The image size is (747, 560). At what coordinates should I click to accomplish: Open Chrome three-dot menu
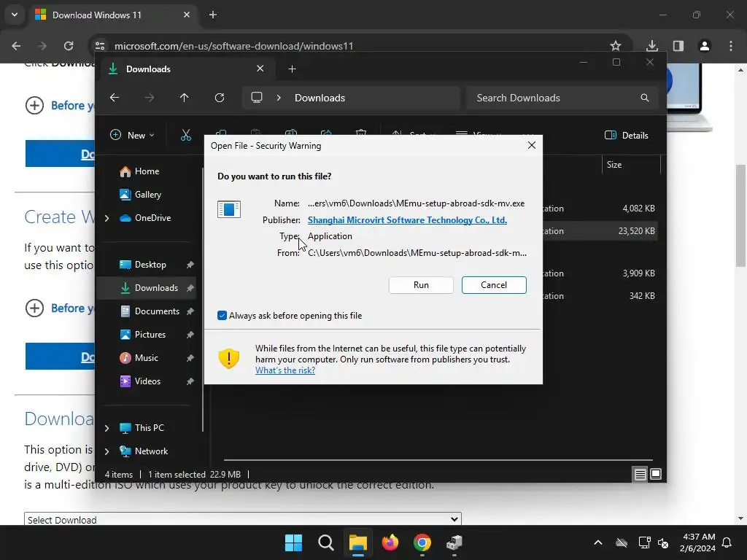(731, 46)
